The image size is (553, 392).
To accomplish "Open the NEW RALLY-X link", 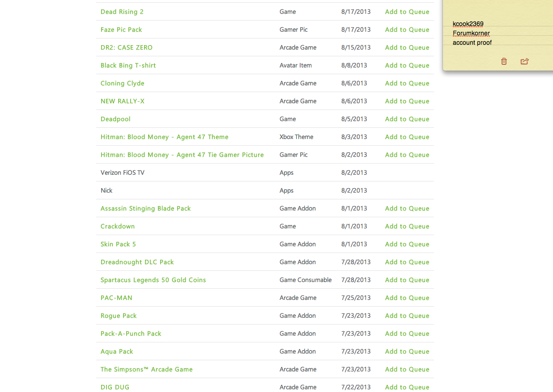I will click(x=123, y=101).
